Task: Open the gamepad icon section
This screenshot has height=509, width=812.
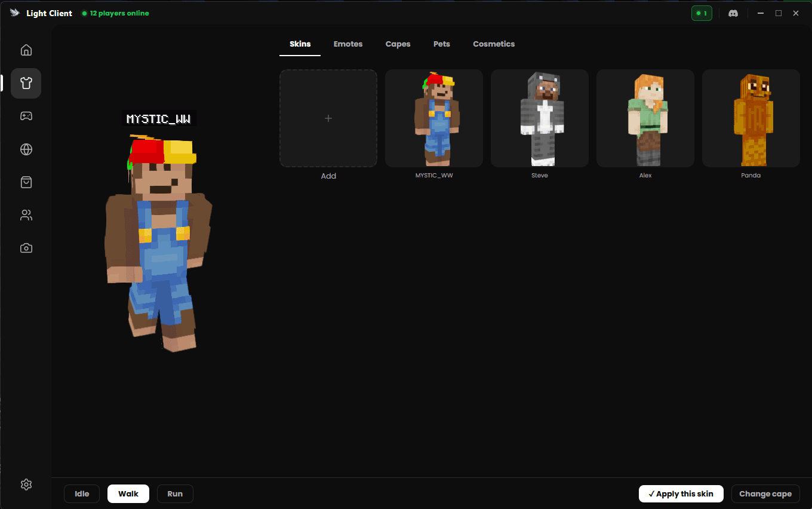Action: point(26,116)
